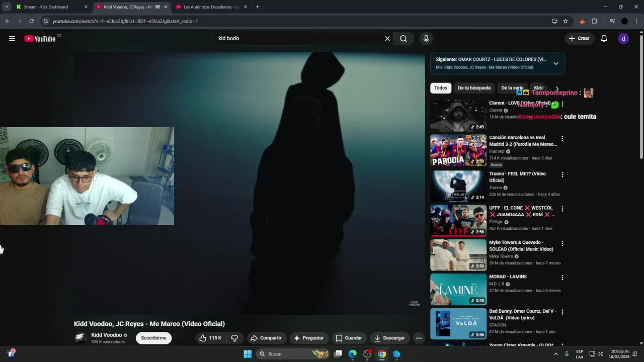The height and width of the screenshot is (362, 644).
Task: Select the Todos filter chip
Action: point(441,88)
